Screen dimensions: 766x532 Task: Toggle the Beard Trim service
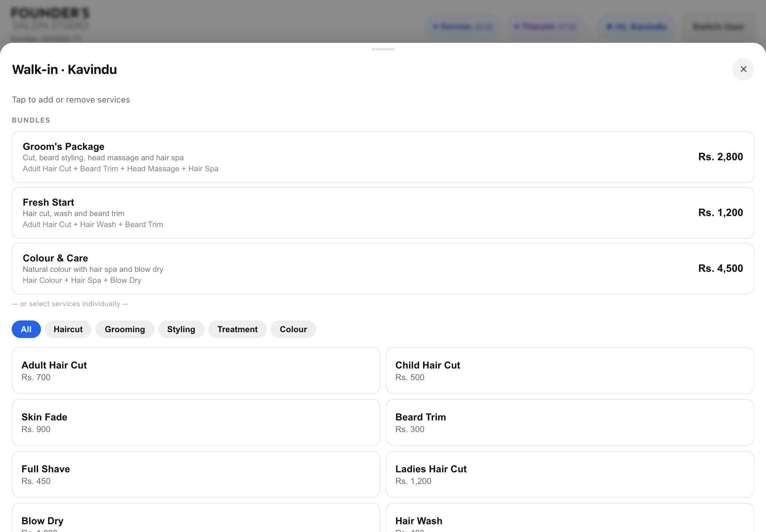tap(570, 423)
